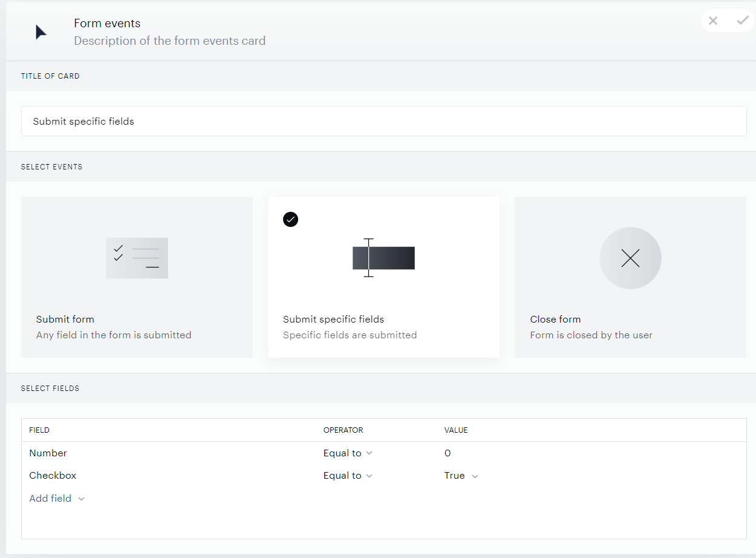The image size is (756, 558).
Task: Click the Checkbox field row label
Action: 53,476
